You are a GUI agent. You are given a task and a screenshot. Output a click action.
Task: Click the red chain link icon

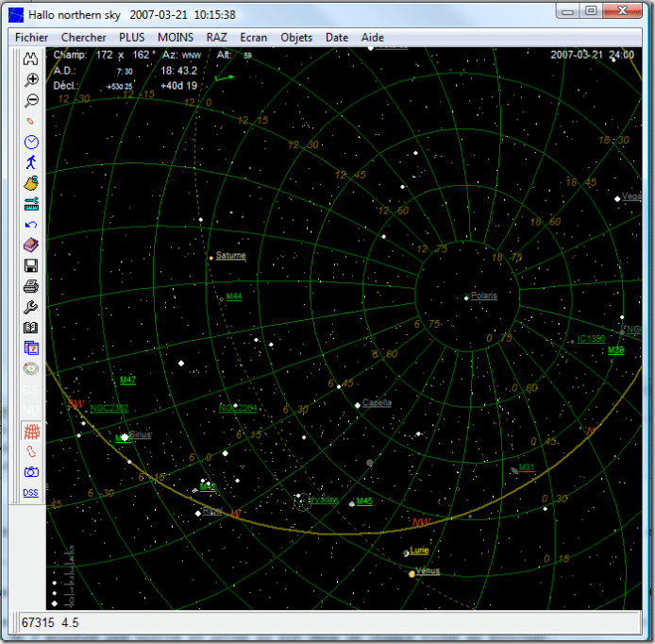31,451
